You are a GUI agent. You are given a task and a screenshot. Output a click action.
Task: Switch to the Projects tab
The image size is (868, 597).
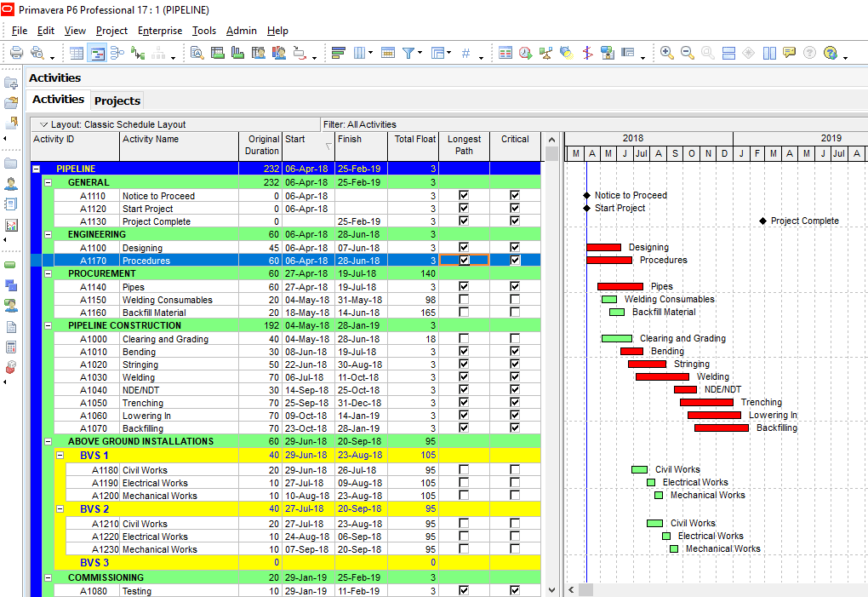(x=117, y=100)
